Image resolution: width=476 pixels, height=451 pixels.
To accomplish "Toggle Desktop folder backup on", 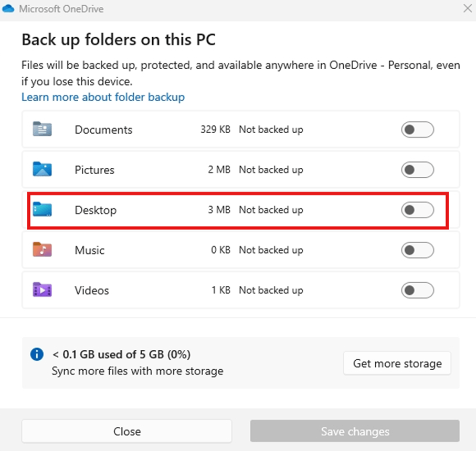I will [x=417, y=210].
